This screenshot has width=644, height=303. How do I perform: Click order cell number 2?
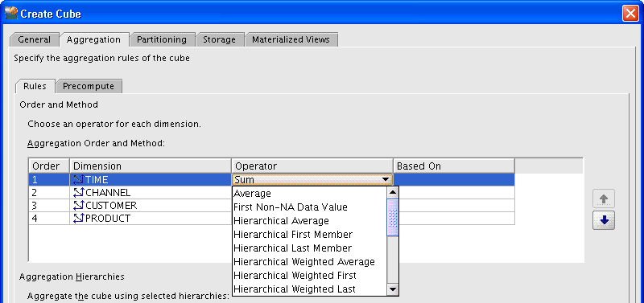[x=49, y=192]
